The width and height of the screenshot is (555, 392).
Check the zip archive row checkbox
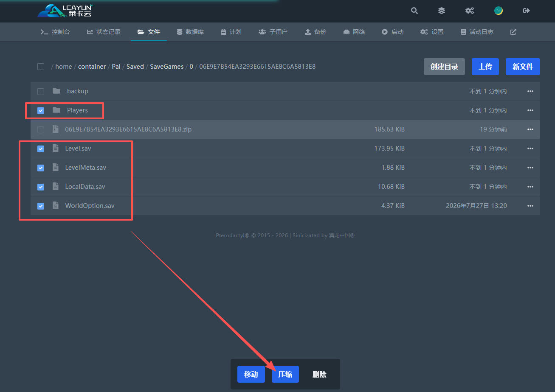(x=41, y=129)
